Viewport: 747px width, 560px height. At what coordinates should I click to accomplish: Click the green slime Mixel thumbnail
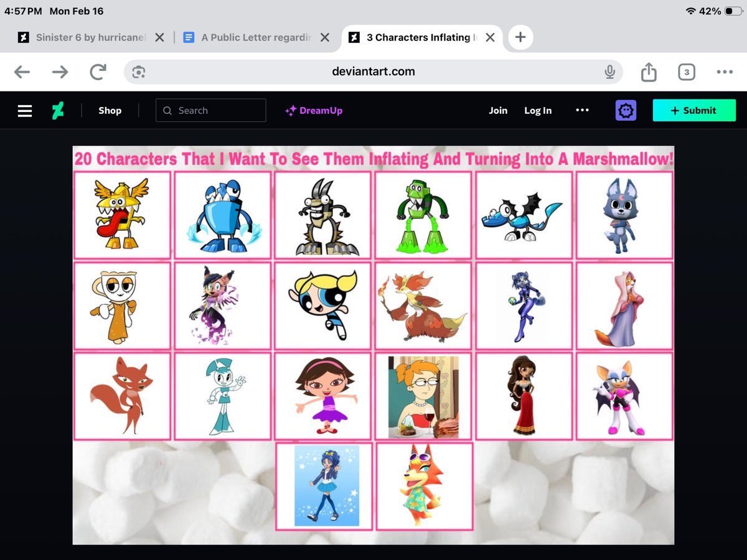coord(423,215)
